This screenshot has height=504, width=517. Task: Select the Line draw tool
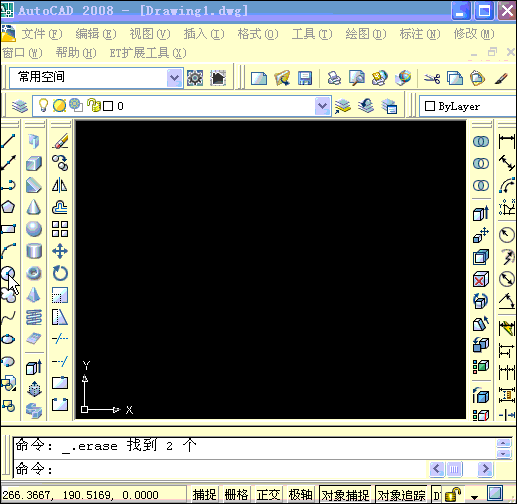pos(8,141)
